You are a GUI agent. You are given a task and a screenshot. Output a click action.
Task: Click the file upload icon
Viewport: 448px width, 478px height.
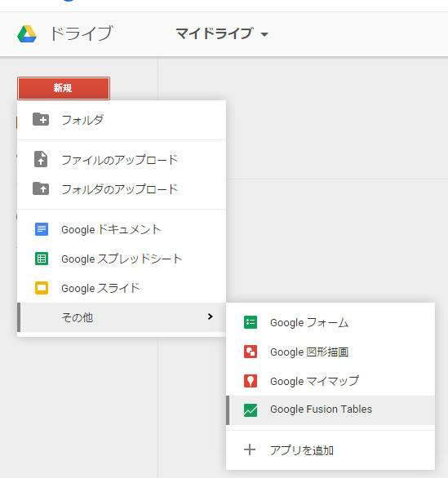(x=41, y=159)
